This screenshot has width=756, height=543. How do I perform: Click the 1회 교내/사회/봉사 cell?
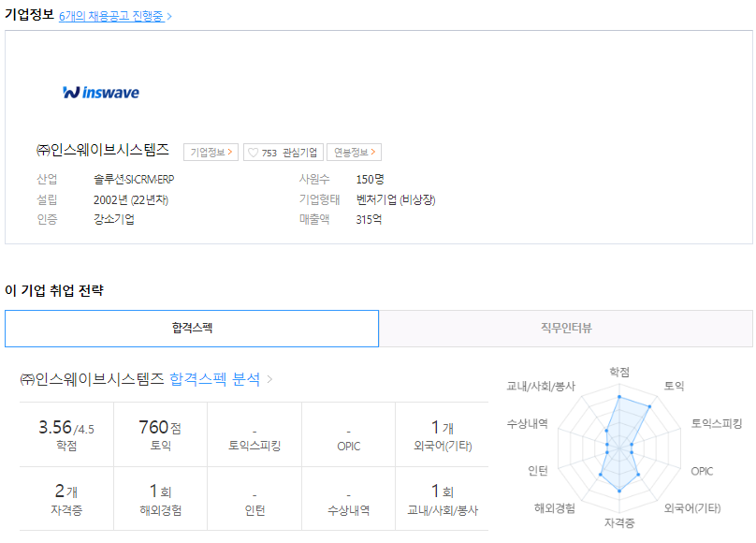[443, 499]
